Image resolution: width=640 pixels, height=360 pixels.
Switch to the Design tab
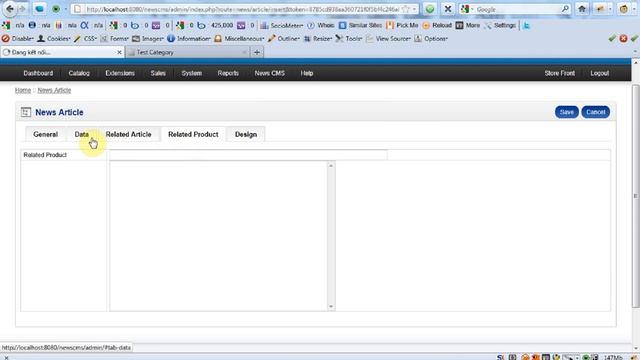coord(246,134)
